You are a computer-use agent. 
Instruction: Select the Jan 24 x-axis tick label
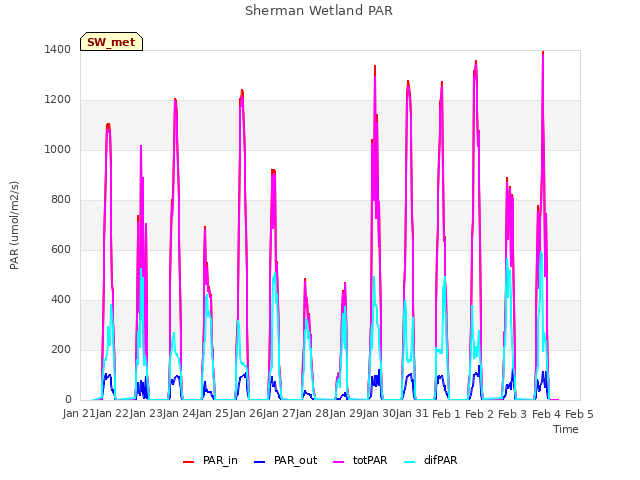[x=179, y=414]
